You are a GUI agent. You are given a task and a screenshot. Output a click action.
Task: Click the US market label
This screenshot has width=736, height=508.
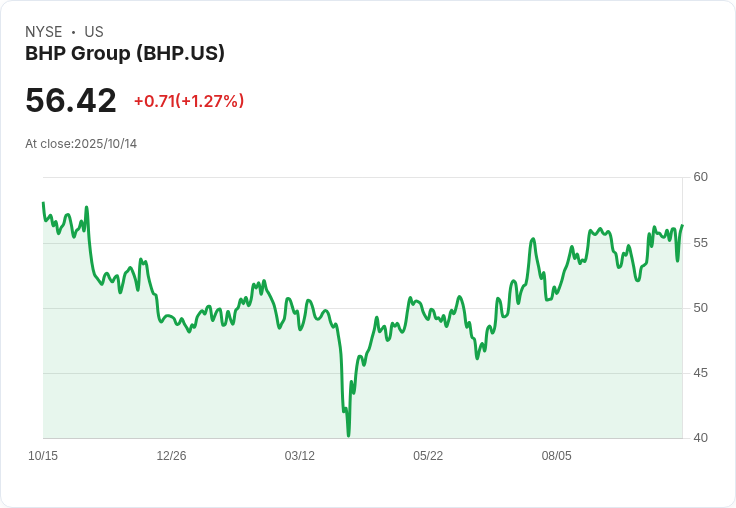[94, 32]
